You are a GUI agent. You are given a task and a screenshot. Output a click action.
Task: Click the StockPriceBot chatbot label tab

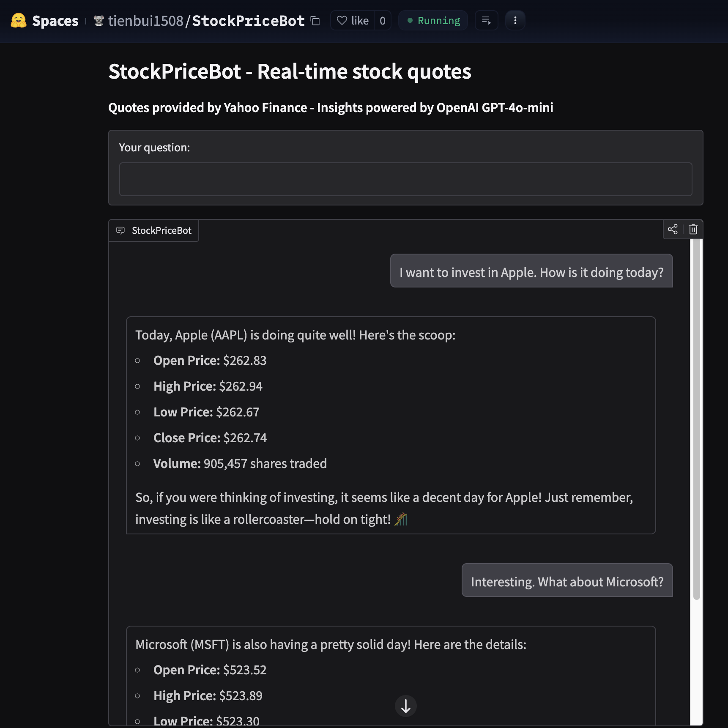coord(161,230)
